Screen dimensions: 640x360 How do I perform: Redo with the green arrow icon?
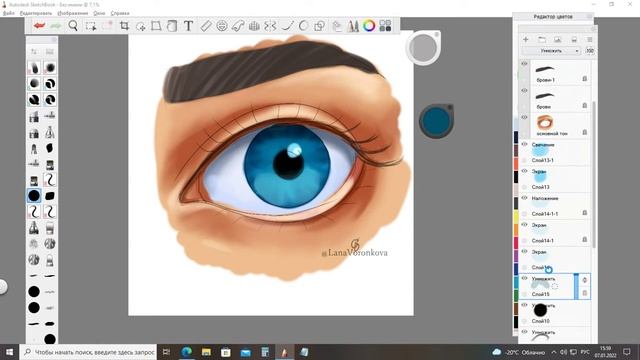coord(56,26)
